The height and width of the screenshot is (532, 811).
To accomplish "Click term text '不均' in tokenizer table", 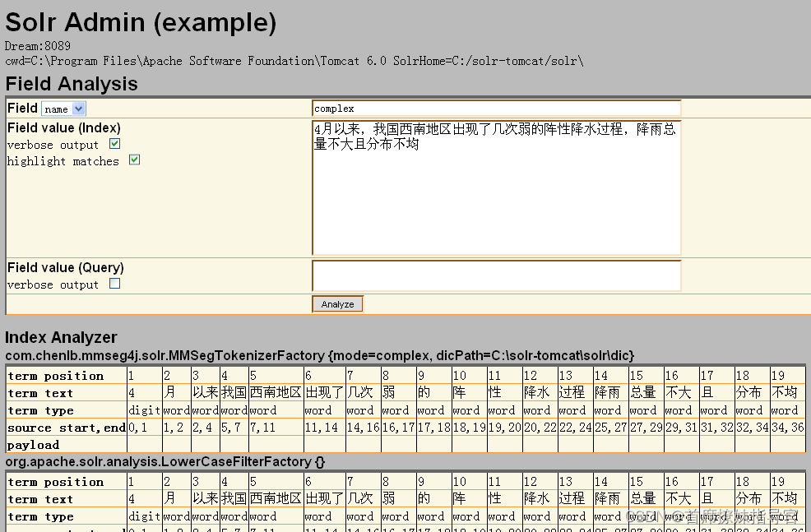I will click(x=784, y=392).
